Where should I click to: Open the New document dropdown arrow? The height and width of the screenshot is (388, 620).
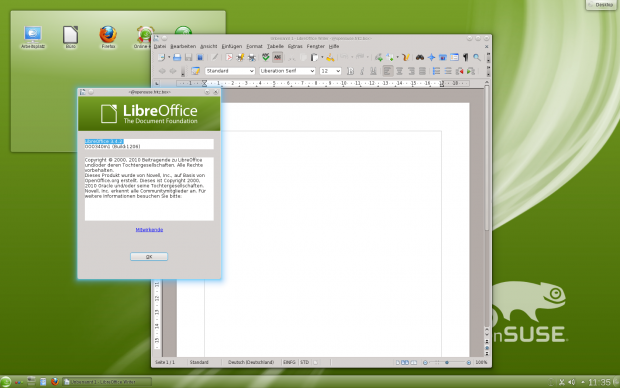(x=169, y=58)
